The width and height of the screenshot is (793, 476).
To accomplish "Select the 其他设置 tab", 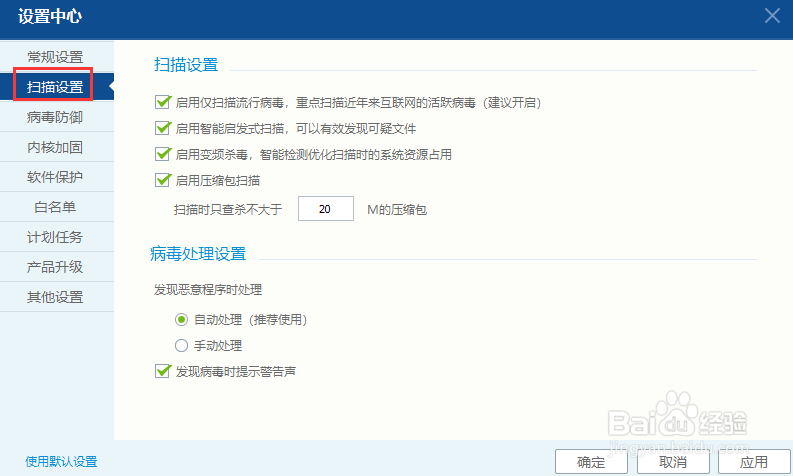I will (55, 297).
